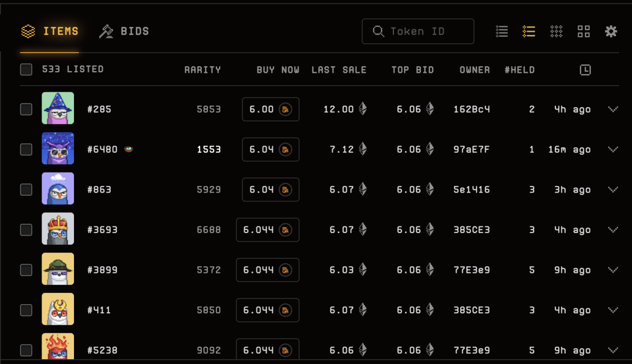The height and width of the screenshot is (364, 632).
Task: Check the box for item #6480
Action: tap(26, 149)
